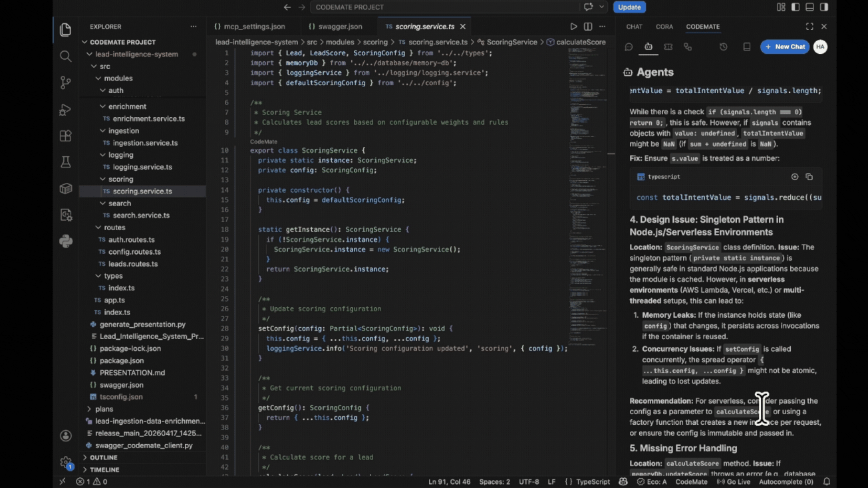Screen dimensions: 868x488
Task: Select the CODEMATE panel tab
Action: pyautogui.click(x=703, y=27)
